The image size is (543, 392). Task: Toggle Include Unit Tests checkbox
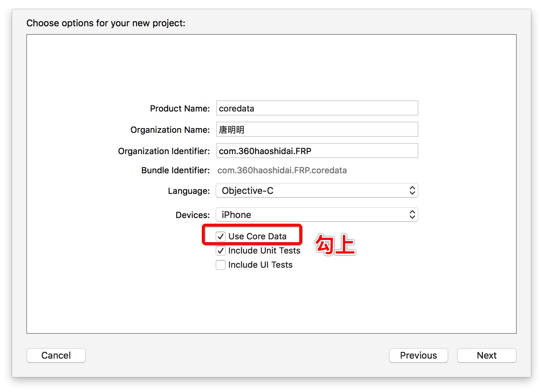(221, 251)
